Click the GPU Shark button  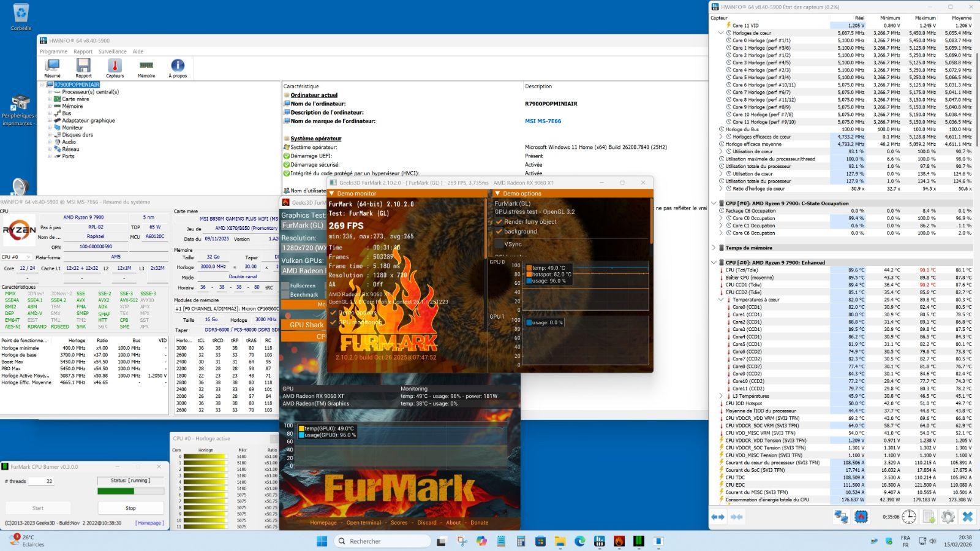[x=306, y=325]
